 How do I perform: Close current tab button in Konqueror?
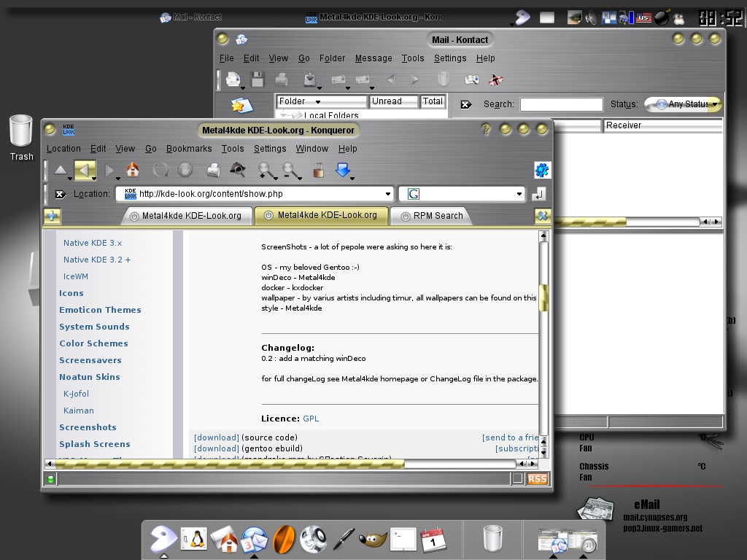[542, 216]
